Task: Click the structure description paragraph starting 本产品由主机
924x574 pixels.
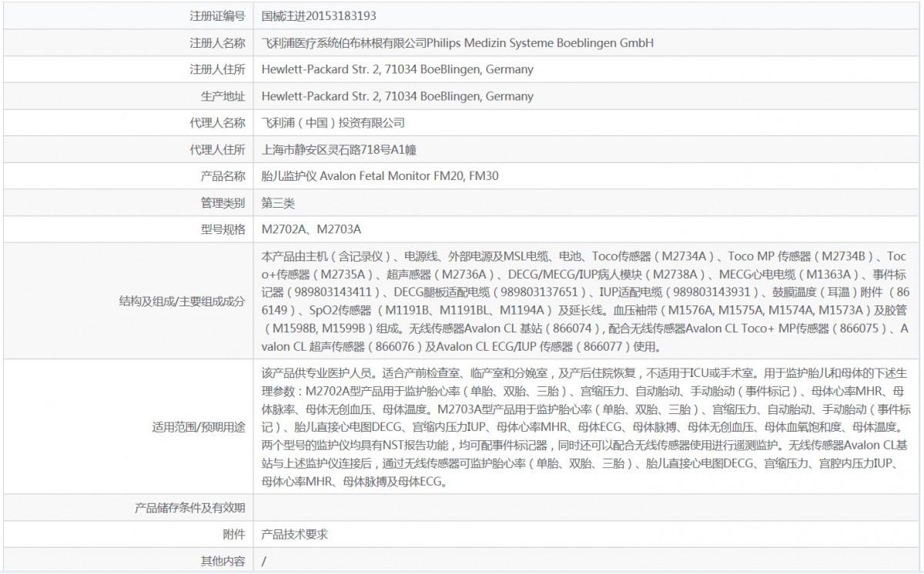Action: pos(587,301)
